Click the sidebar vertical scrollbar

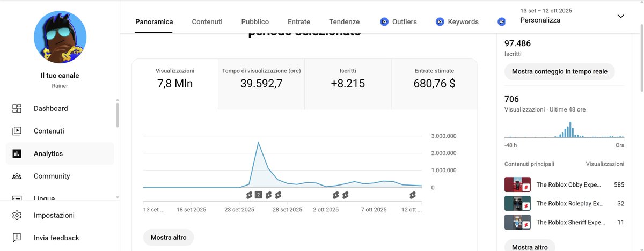pos(118,115)
